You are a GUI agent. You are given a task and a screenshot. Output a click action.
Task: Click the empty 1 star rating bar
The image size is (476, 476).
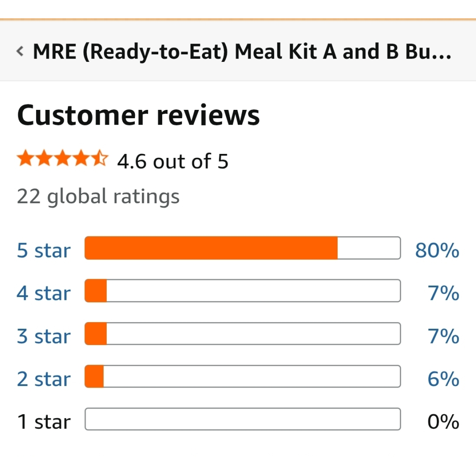(243, 419)
